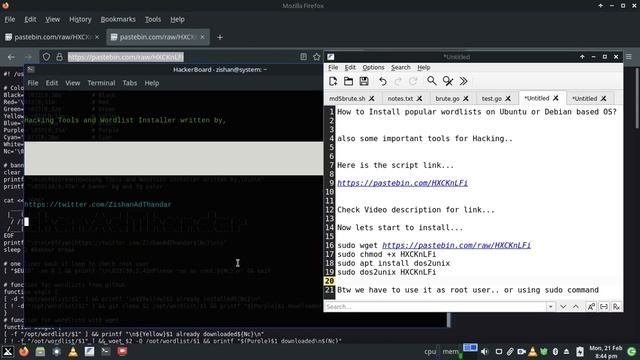640x360 pixels.
Task: Close the active pastebin tab
Action: pyautogui.click(x=202, y=37)
